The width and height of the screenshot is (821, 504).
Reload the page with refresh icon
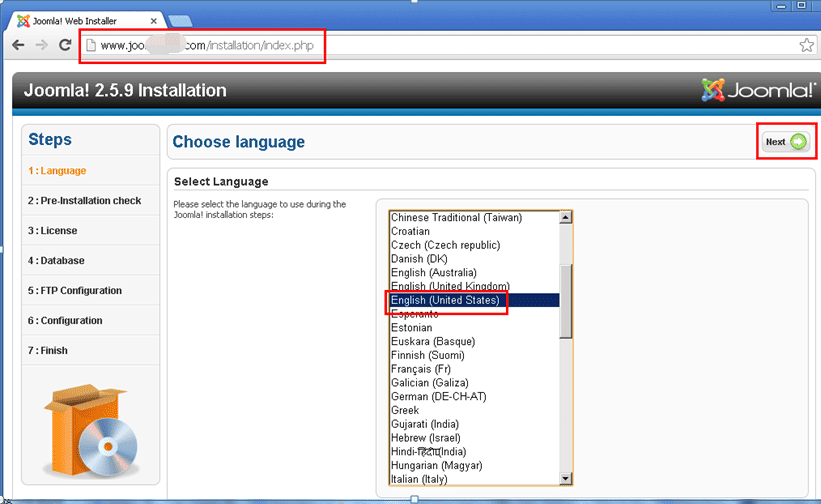65,45
